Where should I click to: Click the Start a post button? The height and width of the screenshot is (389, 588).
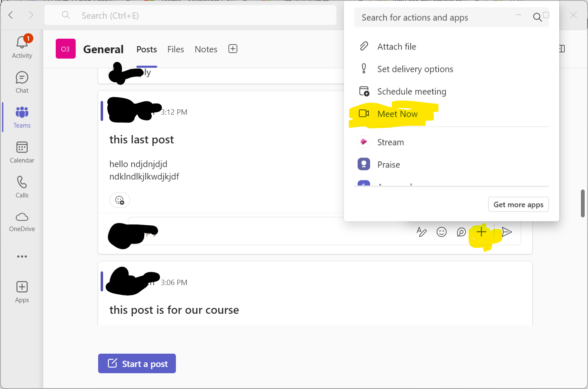pos(137,363)
